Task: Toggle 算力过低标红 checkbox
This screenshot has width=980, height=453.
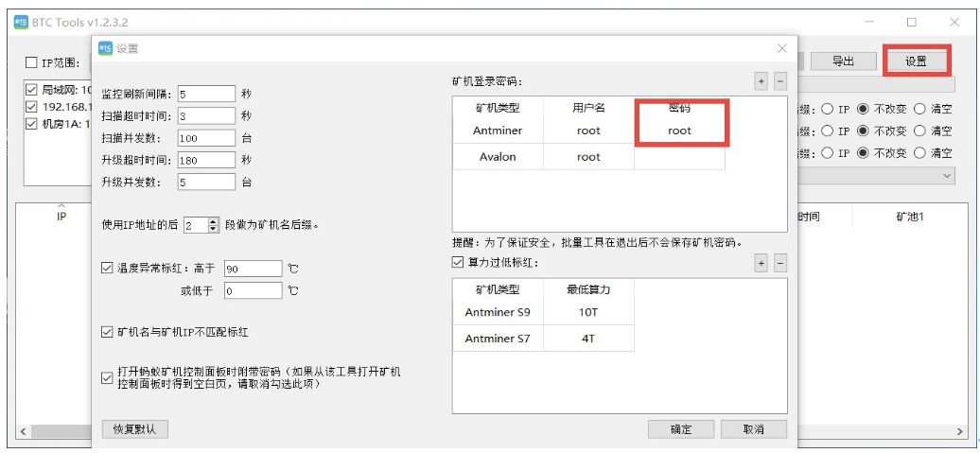Action: (x=458, y=262)
